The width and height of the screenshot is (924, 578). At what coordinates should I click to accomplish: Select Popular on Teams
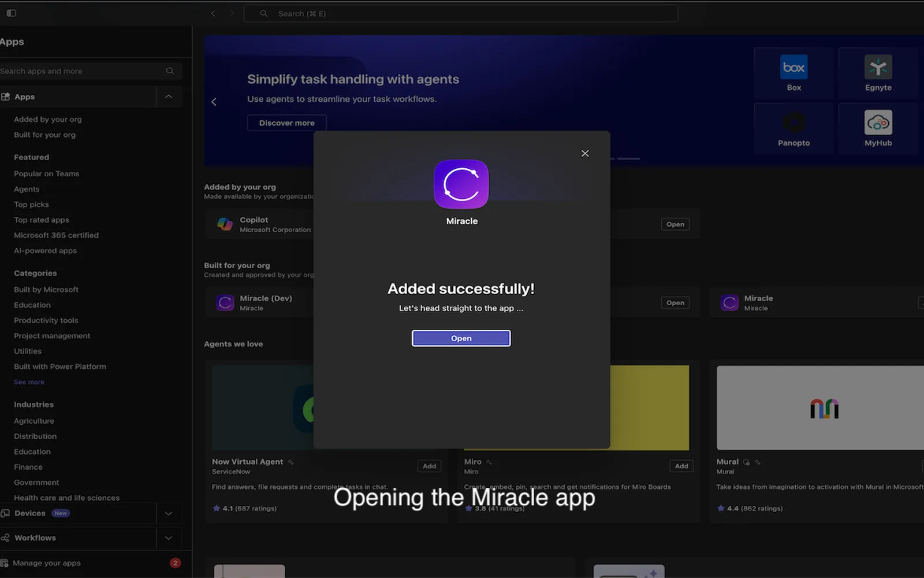pos(47,173)
